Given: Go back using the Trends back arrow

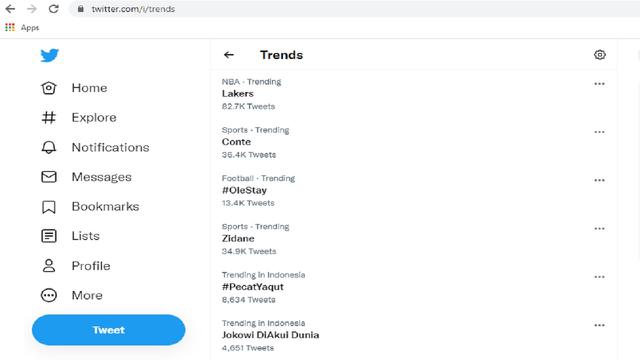Looking at the screenshot, I should click(229, 55).
